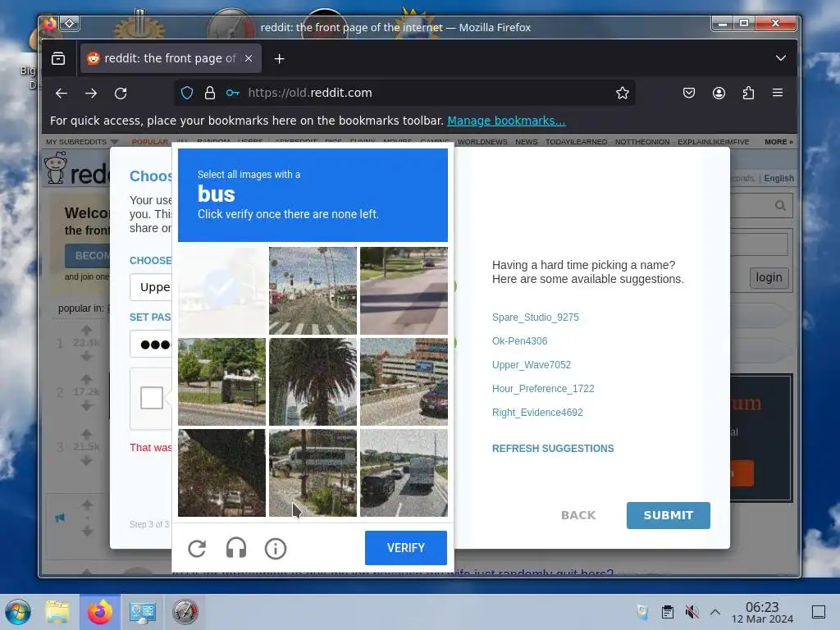Expand hidden system tray icons

[714, 612]
